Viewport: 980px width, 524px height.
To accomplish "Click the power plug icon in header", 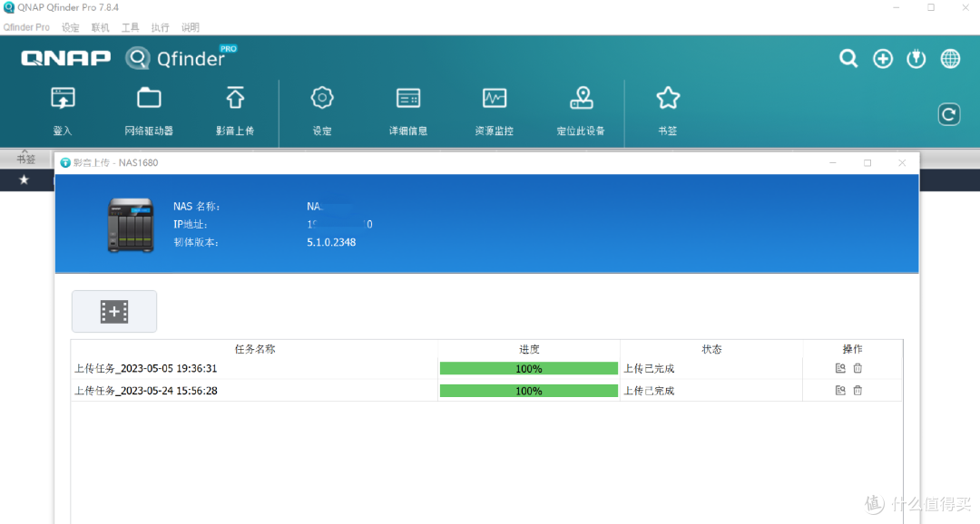I will pos(916,59).
